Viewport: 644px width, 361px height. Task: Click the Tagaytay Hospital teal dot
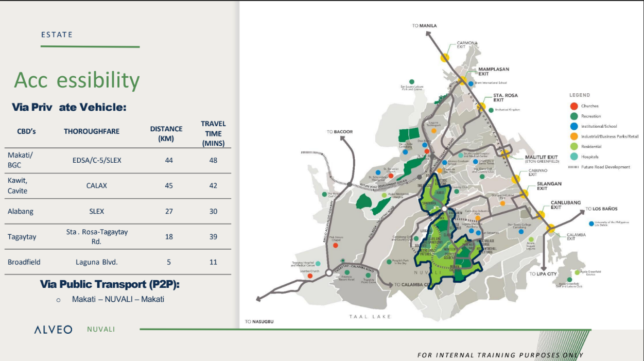coord(319,263)
